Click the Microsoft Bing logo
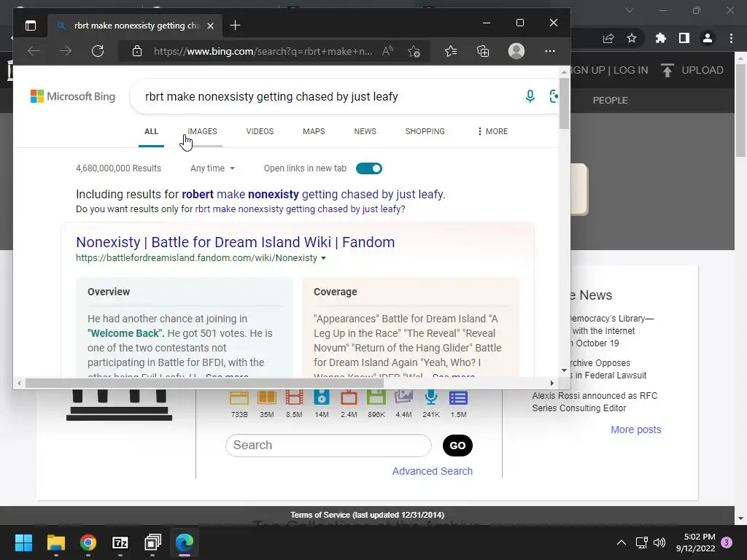This screenshot has height=560, width=747. (73, 97)
